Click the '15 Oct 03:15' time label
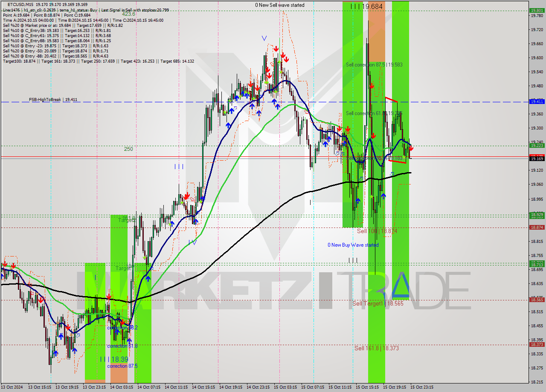This screenshot has height=392, width=546. pos(285,387)
